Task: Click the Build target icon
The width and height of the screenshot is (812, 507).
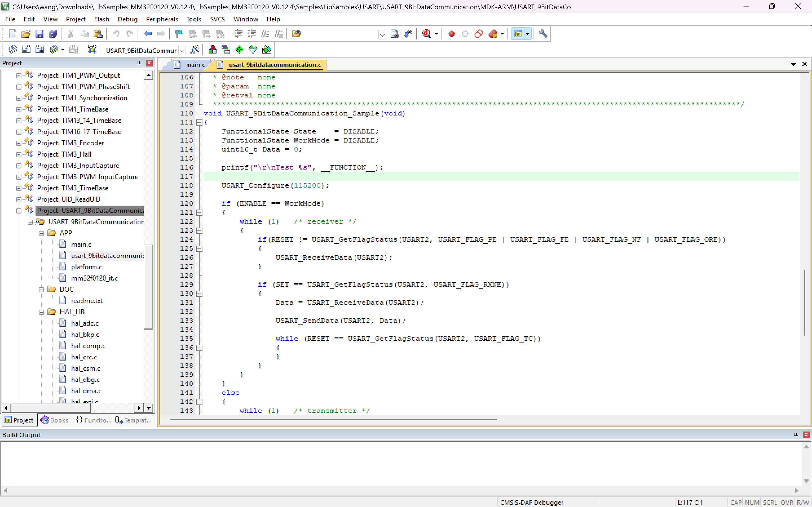Action: click(x=26, y=50)
